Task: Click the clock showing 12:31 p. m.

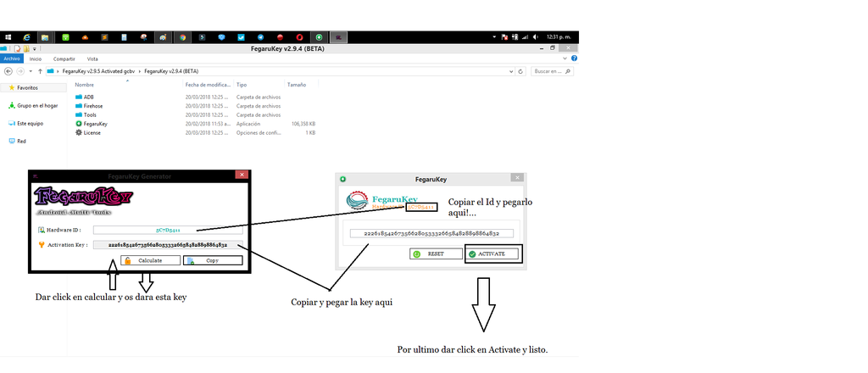Action: point(559,37)
